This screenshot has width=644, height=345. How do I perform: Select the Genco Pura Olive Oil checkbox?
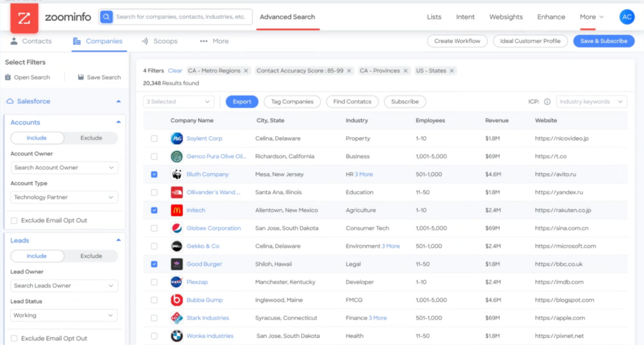(154, 156)
